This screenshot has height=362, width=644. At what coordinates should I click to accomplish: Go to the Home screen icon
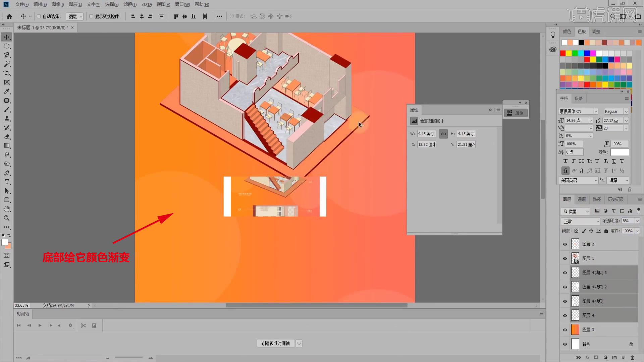[9, 16]
